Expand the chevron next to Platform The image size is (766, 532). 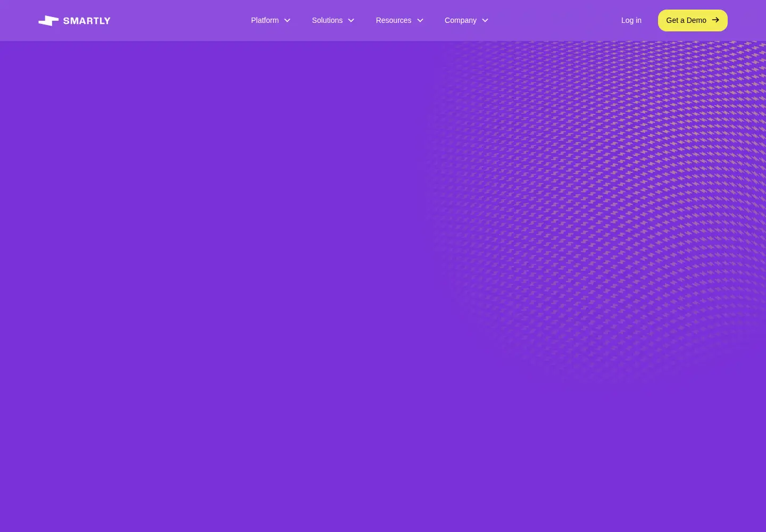287,20
